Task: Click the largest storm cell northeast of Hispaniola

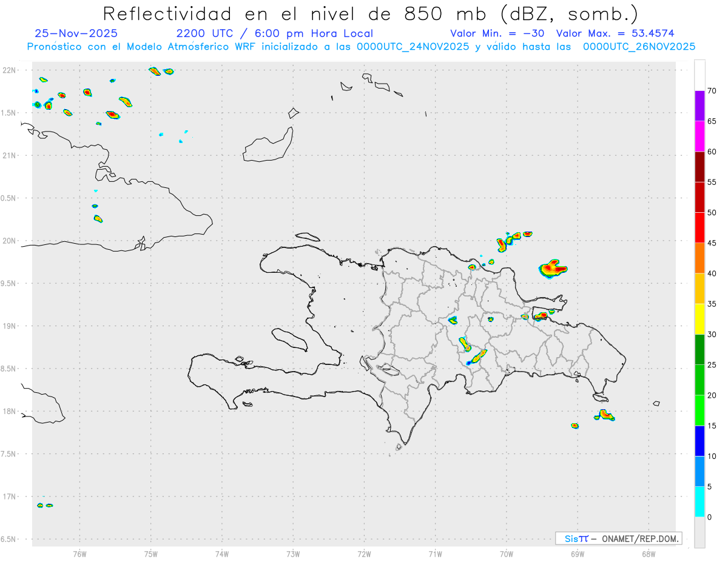Action: pyautogui.click(x=552, y=267)
